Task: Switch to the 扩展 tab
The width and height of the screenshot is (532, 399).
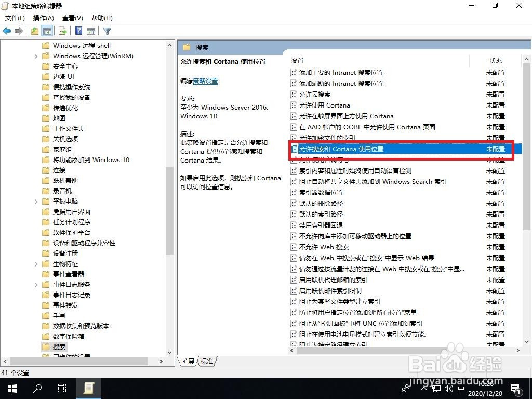Action: click(x=188, y=362)
